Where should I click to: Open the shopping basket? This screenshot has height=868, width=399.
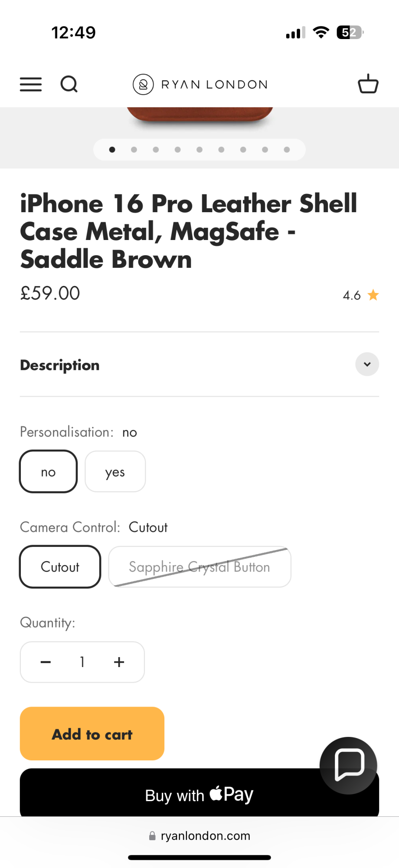[368, 84]
